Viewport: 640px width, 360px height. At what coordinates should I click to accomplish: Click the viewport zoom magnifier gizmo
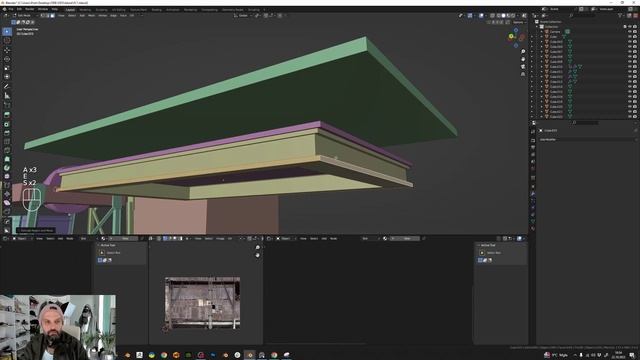point(523,52)
